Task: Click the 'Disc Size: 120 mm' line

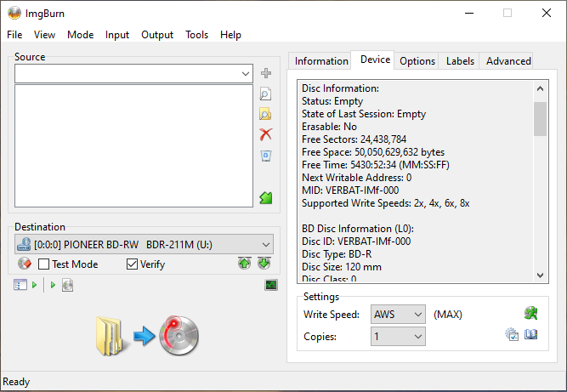Action: (x=342, y=267)
